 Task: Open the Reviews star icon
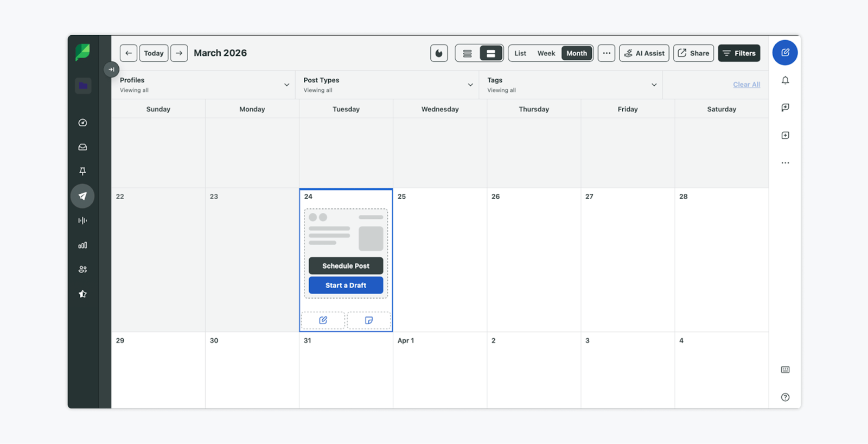tap(82, 294)
